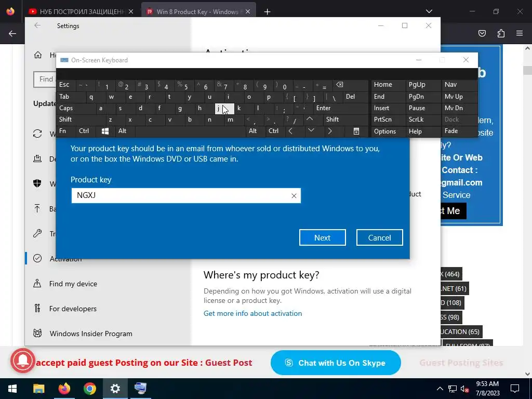Click the Enter key on keyboard
Screen dimensions: 532x399
pyautogui.click(x=341, y=108)
